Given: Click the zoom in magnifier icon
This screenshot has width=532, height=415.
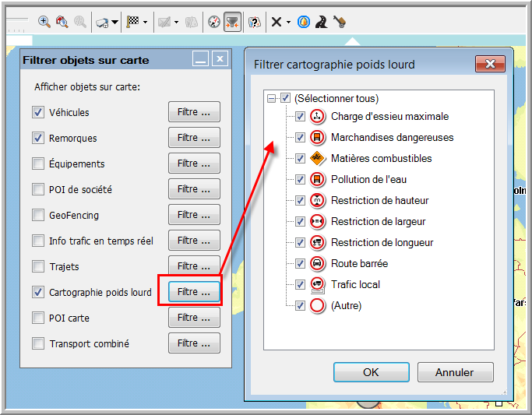Looking at the screenshot, I should tap(44, 22).
